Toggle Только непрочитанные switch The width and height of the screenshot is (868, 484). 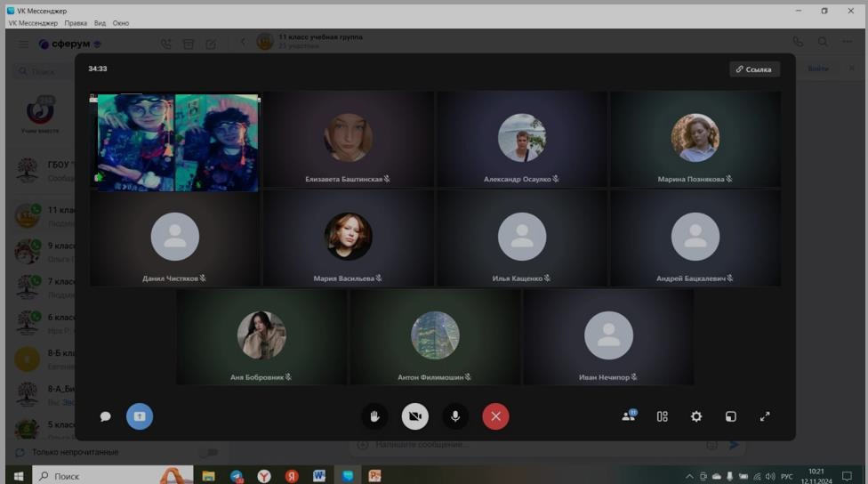coord(209,453)
